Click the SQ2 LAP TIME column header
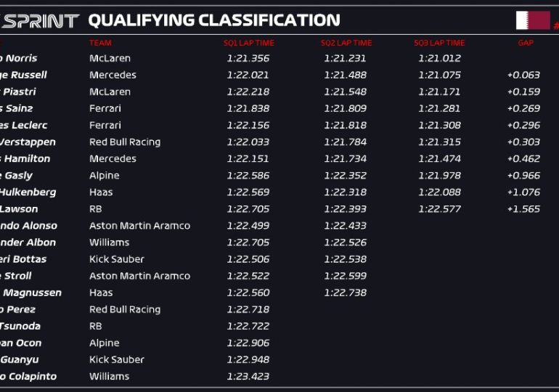The image size is (559, 392). [346, 43]
